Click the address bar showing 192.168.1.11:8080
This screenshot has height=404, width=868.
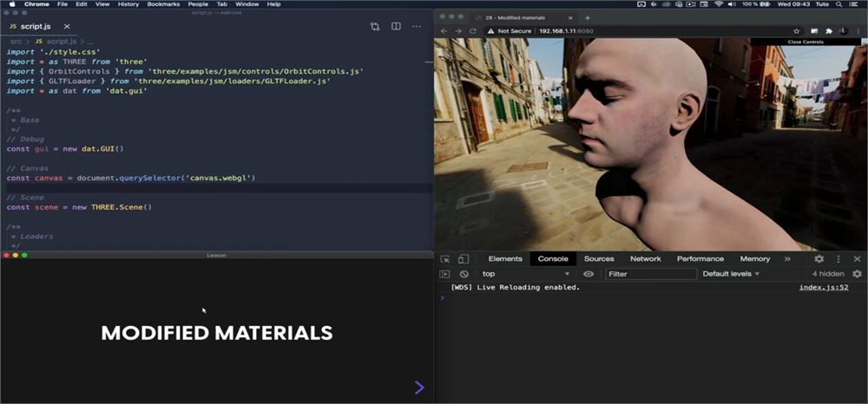(568, 31)
